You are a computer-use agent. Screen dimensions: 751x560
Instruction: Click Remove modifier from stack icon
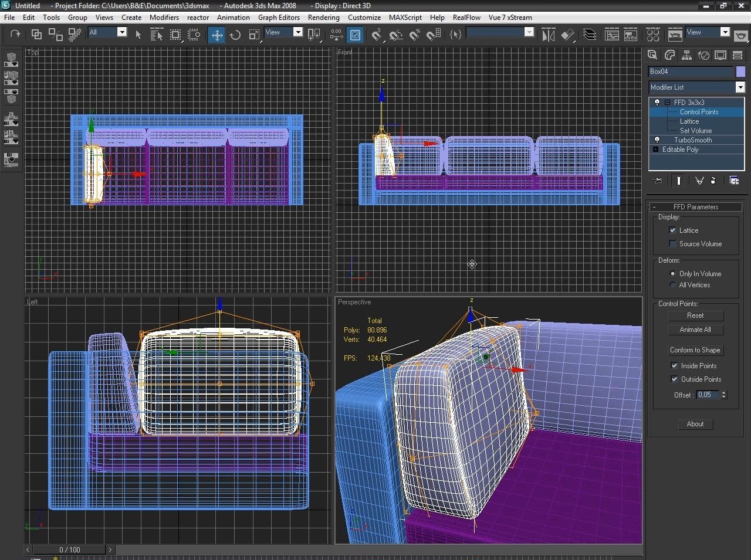713,181
